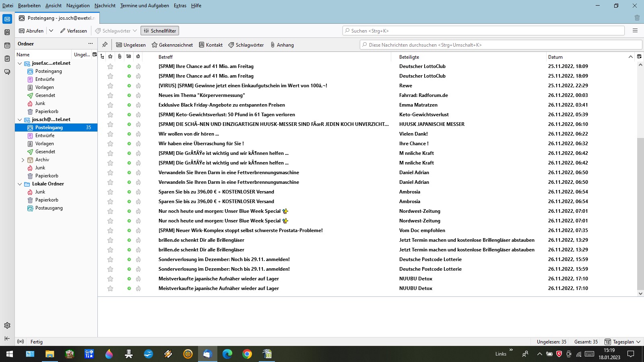This screenshot has height=362, width=644.
Task: Open the Extras menu
Action: 180,6
